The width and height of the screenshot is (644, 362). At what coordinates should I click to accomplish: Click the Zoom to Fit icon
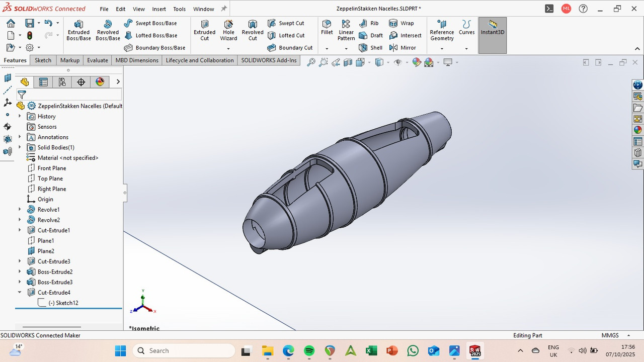(311, 62)
